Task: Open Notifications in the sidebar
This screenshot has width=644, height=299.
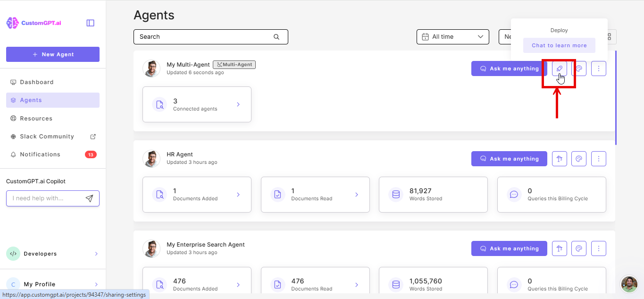Action: [53, 154]
